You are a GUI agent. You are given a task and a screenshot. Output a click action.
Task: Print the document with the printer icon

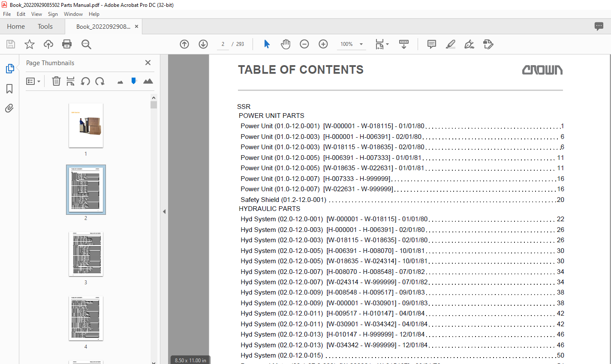tap(67, 44)
